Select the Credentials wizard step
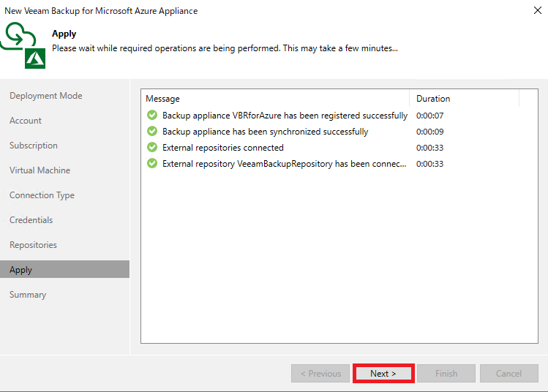Viewport: 548px width, 392px height. coord(31,220)
